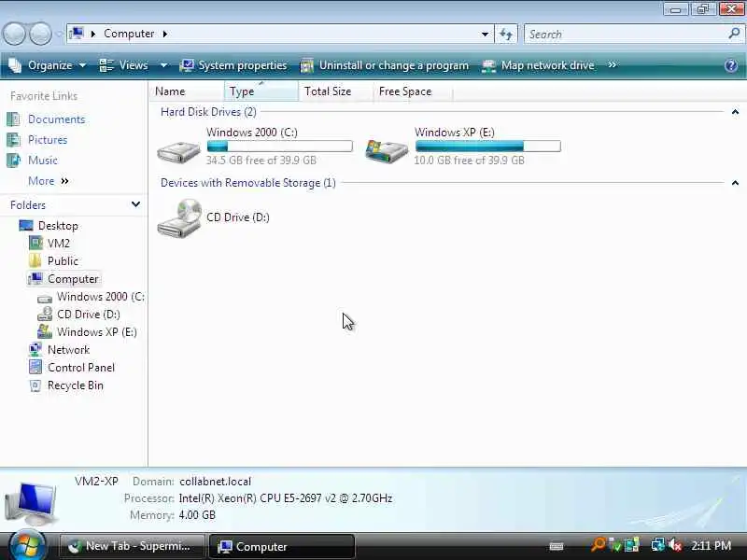Click Uninstall or change a program
This screenshot has height=560, width=747.
385,65
